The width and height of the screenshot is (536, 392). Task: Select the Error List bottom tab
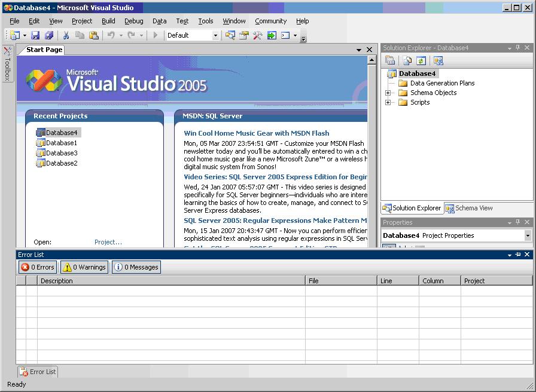coord(38,372)
